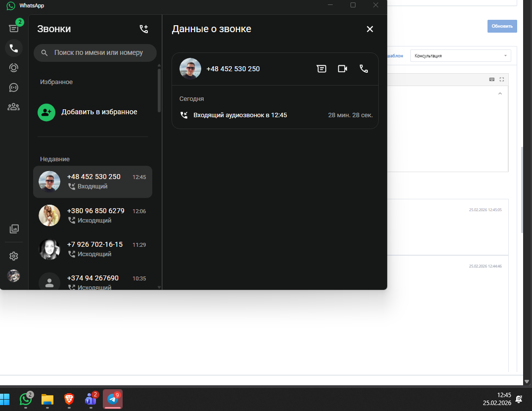Screen dimensions: 532x411
Task: Click the 'Избранное' section heading
Action: pos(56,82)
